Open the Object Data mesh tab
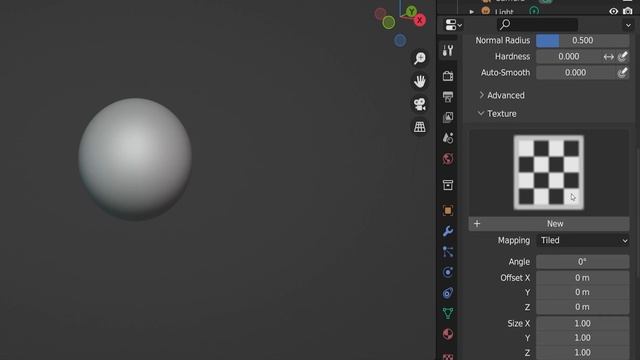 tap(448, 313)
